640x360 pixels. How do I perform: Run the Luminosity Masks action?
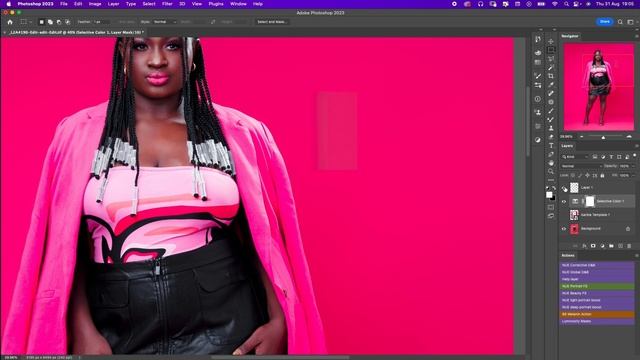(x=597, y=322)
